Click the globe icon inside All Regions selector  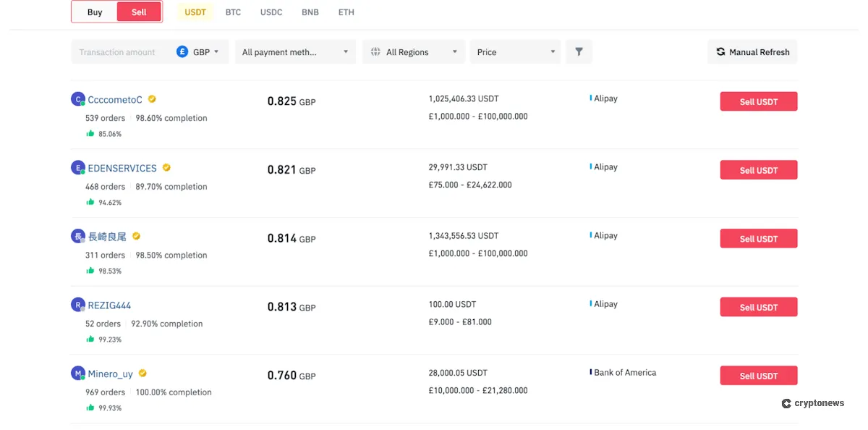[x=375, y=51]
